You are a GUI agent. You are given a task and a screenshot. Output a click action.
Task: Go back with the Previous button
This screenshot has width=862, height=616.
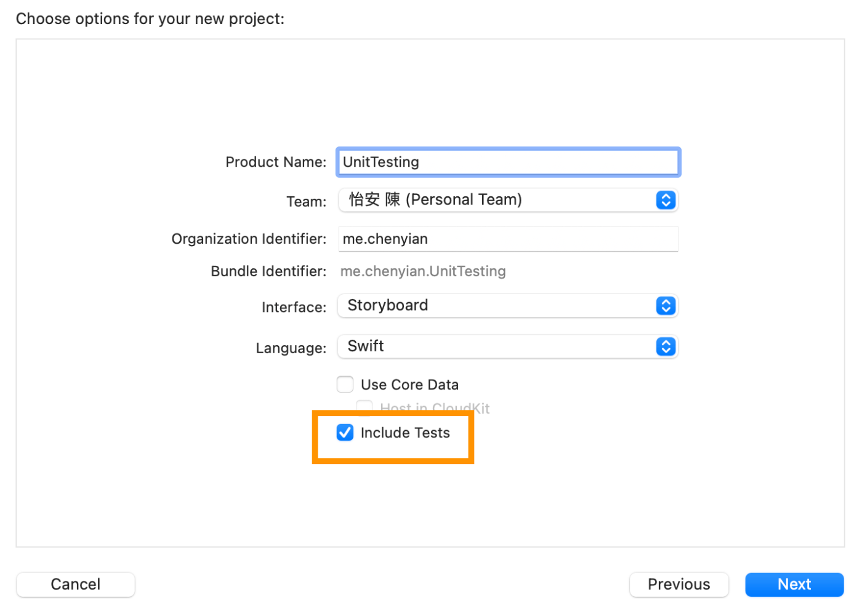[679, 584]
